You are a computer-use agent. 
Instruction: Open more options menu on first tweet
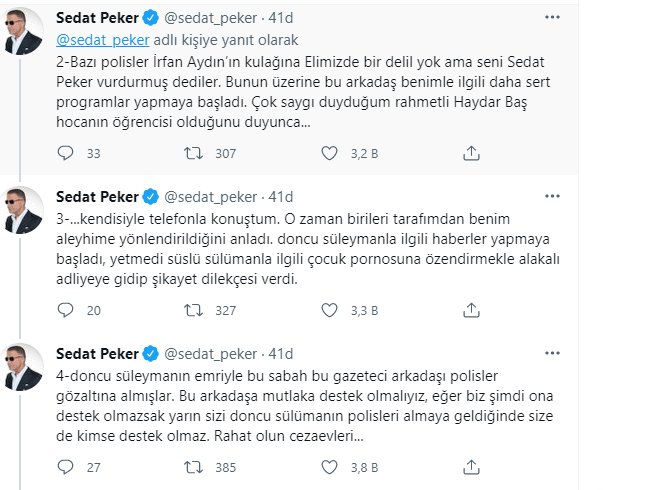point(552,17)
